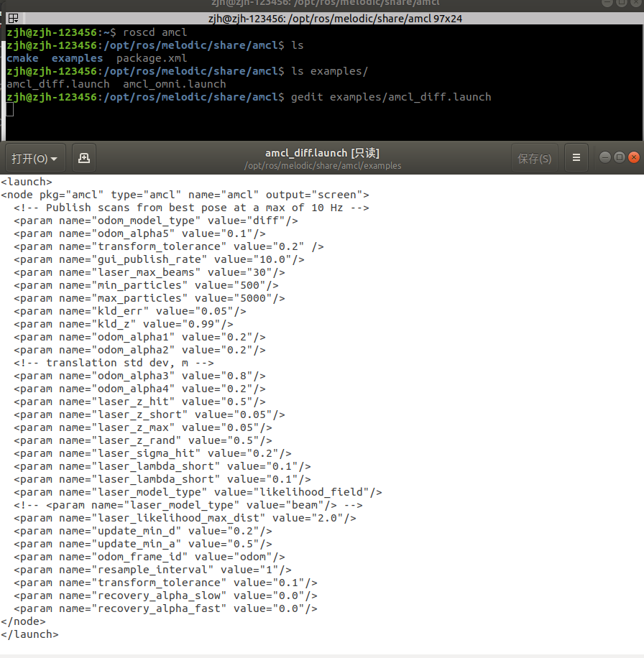The width and height of the screenshot is (644, 658).
Task: Click the odom_alpha1 param line
Action: [x=140, y=337]
